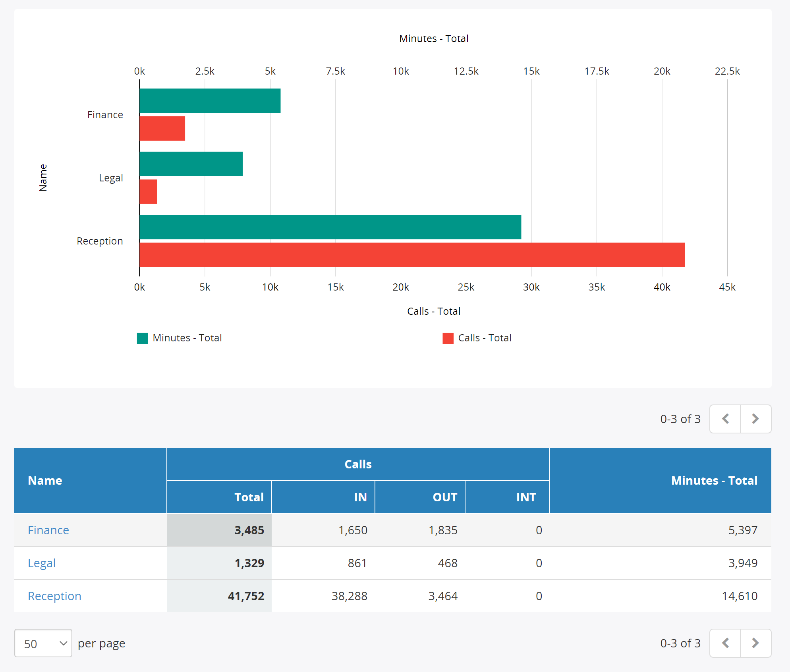Sort by Minutes - Total column header
The height and width of the screenshot is (672, 790).
point(661,481)
